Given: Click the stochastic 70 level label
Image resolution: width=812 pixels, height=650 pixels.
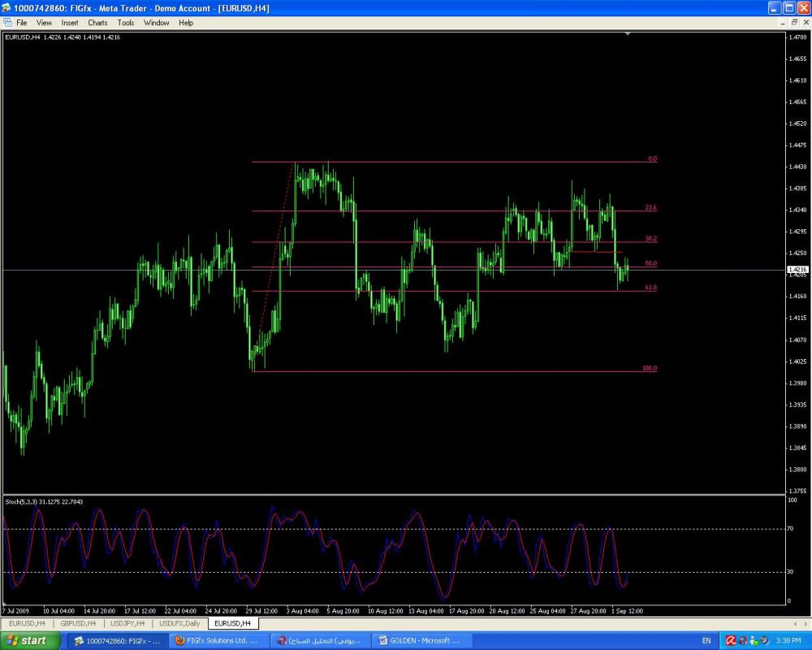Looking at the screenshot, I should point(790,529).
